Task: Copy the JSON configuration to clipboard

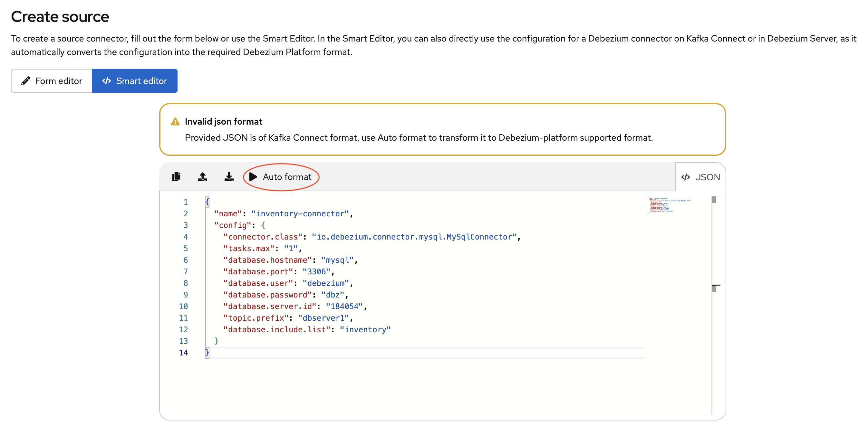Action: click(176, 176)
